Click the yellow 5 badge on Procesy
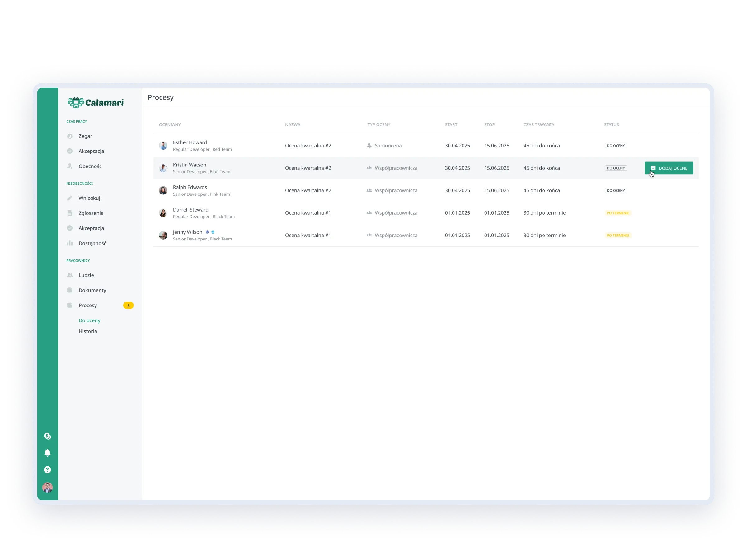Image resolution: width=747 pixels, height=560 pixels. coord(128,305)
